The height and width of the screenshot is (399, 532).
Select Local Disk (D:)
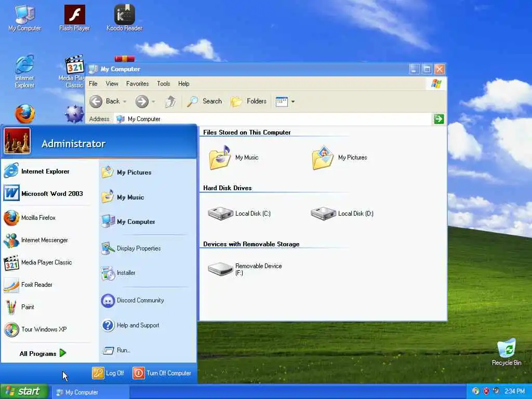[x=342, y=214]
